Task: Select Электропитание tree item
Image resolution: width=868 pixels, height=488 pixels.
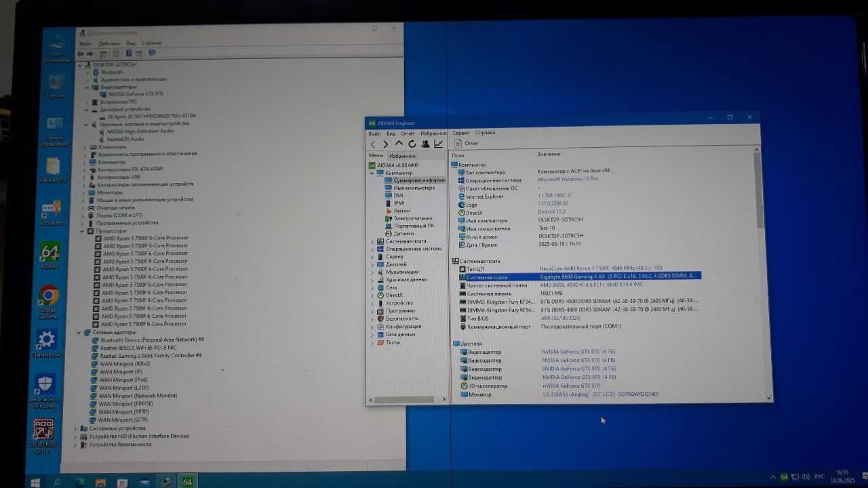Action: (x=408, y=218)
